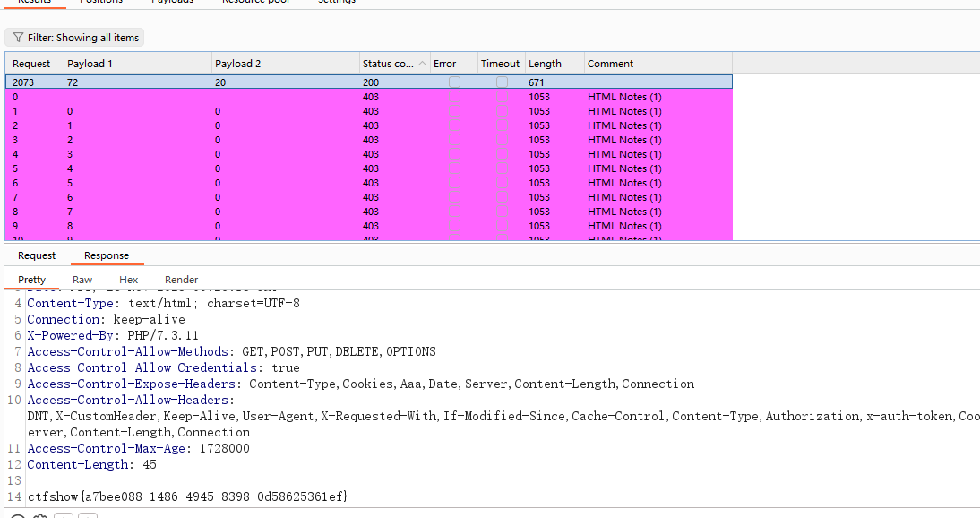The image size is (980, 518).
Task: Click HTML Notes comment for request 6
Action: [x=624, y=183]
